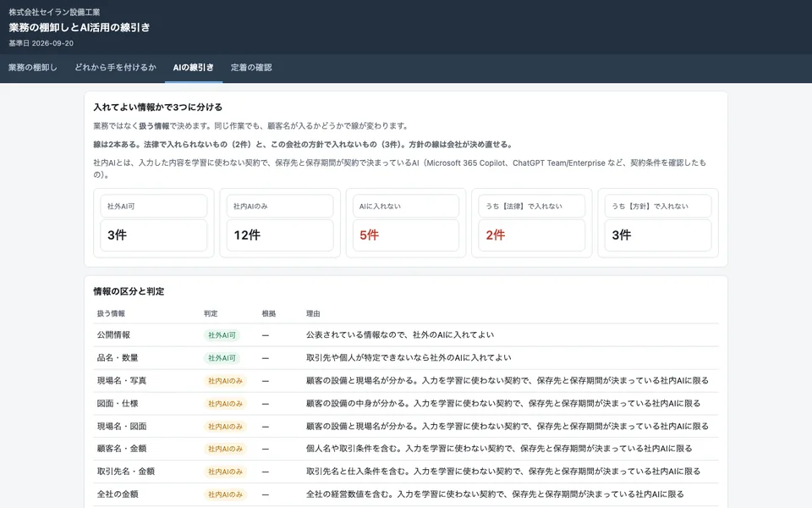Click the 12件 value in the summary cards
The height and width of the screenshot is (508, 812).
tap(247, 235)
